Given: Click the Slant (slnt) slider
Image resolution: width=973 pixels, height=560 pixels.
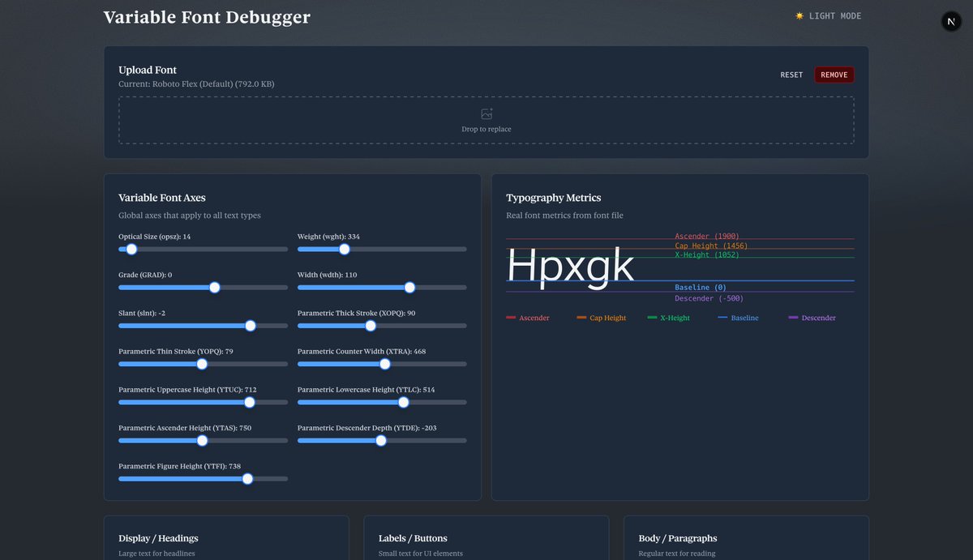Looking at the screenshot, I should (x=203, y=326).
